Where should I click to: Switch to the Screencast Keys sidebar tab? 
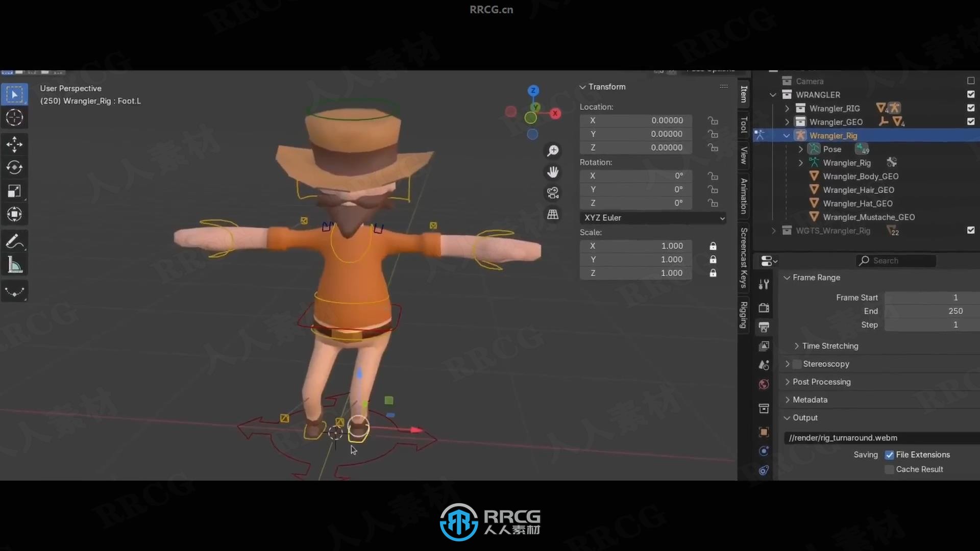[744, 258]
